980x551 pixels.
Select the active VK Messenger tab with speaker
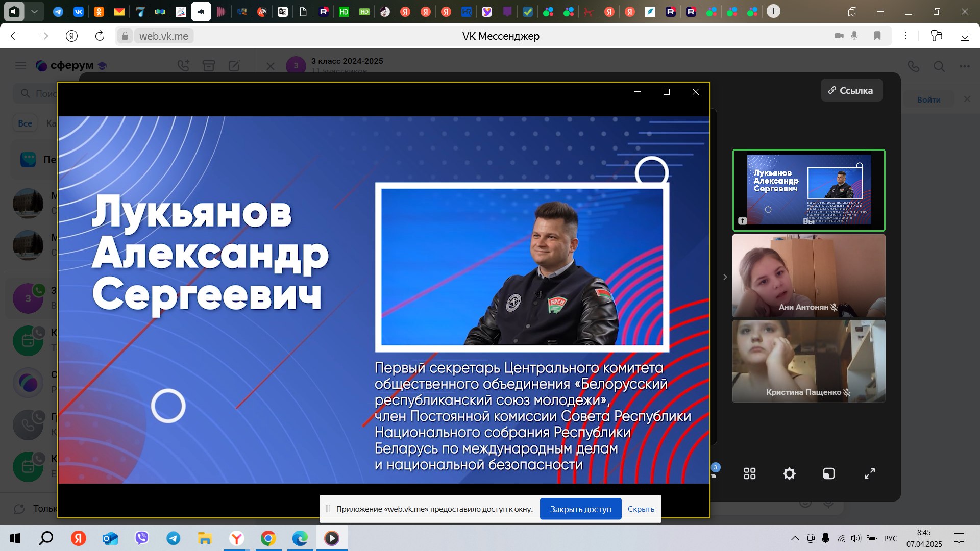click(x=201, y=11)
